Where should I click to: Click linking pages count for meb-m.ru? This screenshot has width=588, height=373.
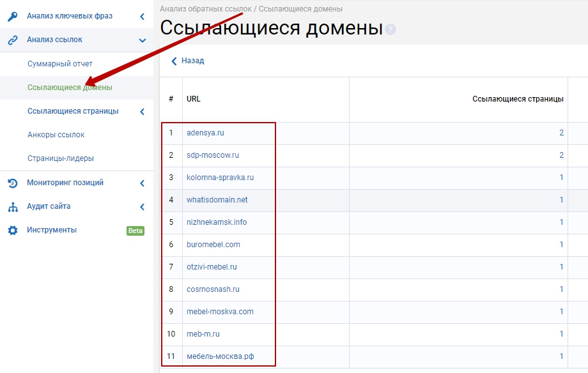[x=561, y=334]
